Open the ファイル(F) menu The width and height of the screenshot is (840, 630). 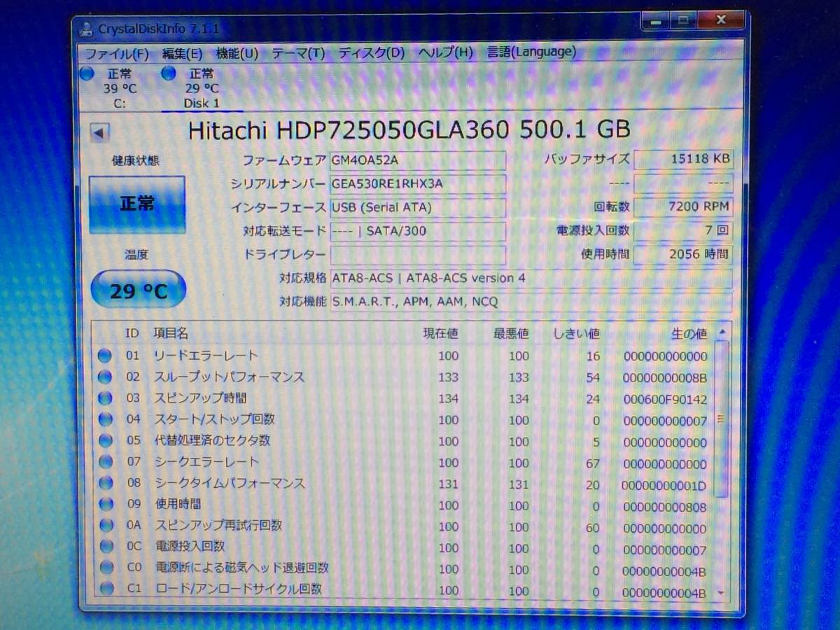pyautogui.click(x=117, y=53)
